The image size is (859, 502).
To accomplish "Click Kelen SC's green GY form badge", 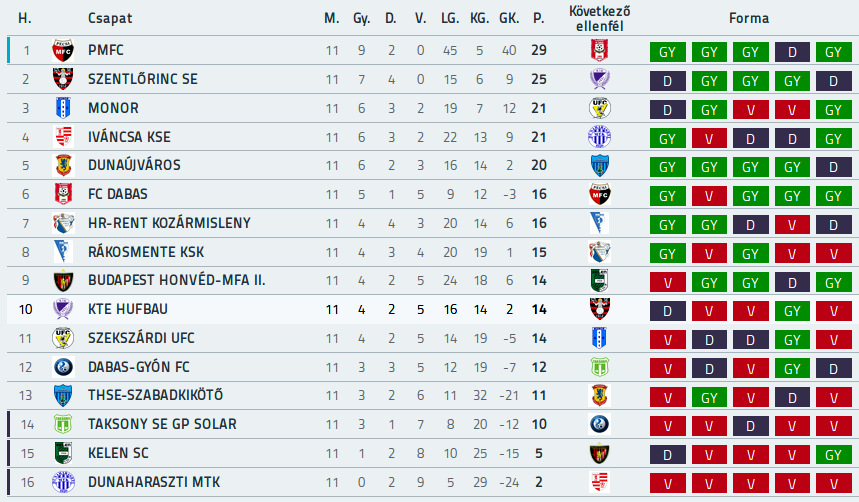I will [833, 455].
